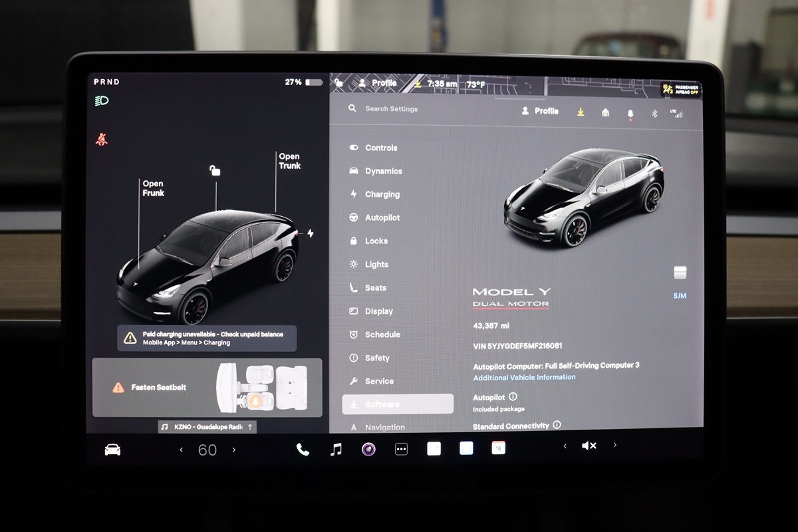This screenshot has height=532, width=798.
Task: Tap the battery level indicator
Action: pyautogui.click(x=303, y=82)
